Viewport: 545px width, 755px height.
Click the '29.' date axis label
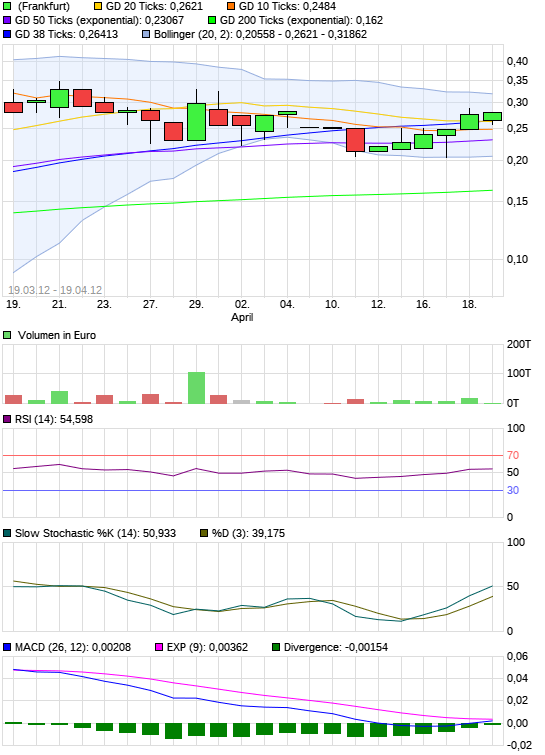(x=195, y=304)
